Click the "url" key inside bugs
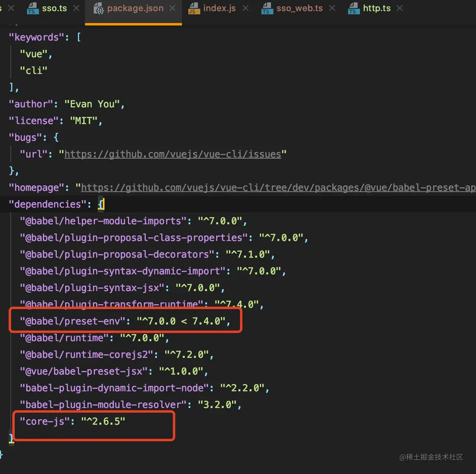This screenshot has height=474, width=476. point(33,154)
